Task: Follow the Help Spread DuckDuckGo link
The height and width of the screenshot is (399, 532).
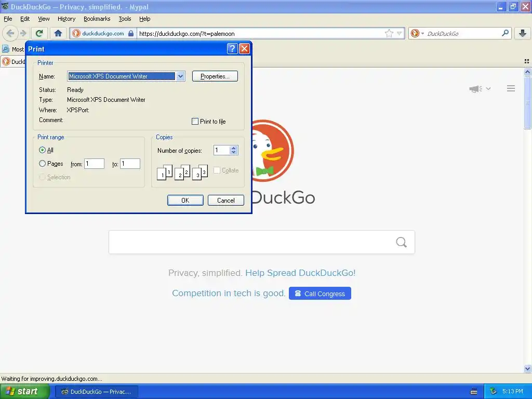Action: (x=300, y=273)
